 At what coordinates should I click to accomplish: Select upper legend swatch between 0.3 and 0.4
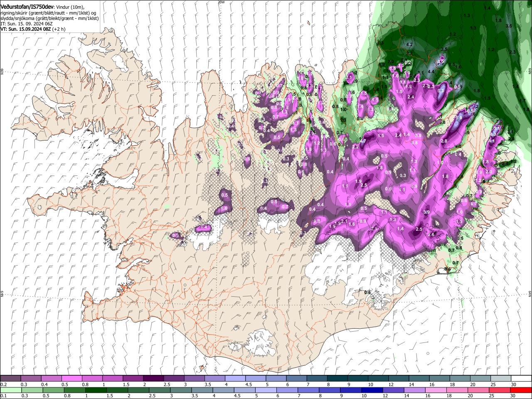tap(31, 379)
